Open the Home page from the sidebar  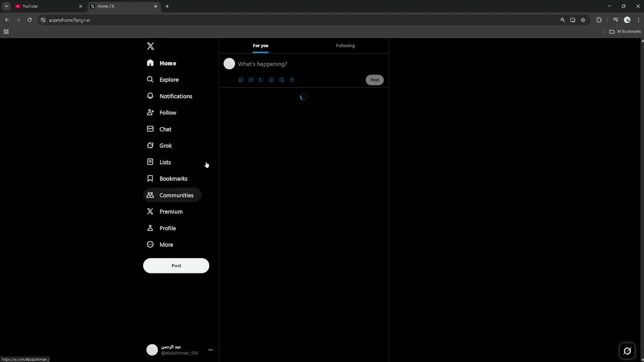[162, 63]
